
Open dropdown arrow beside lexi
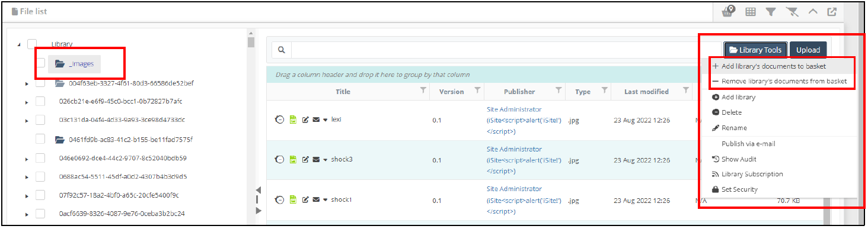tap(325, 120)
